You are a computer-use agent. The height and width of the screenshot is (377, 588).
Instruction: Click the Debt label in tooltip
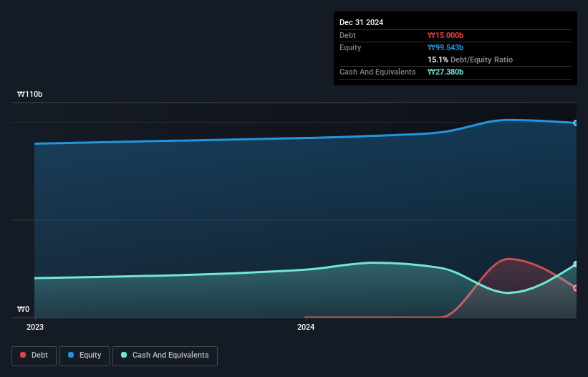347,35
